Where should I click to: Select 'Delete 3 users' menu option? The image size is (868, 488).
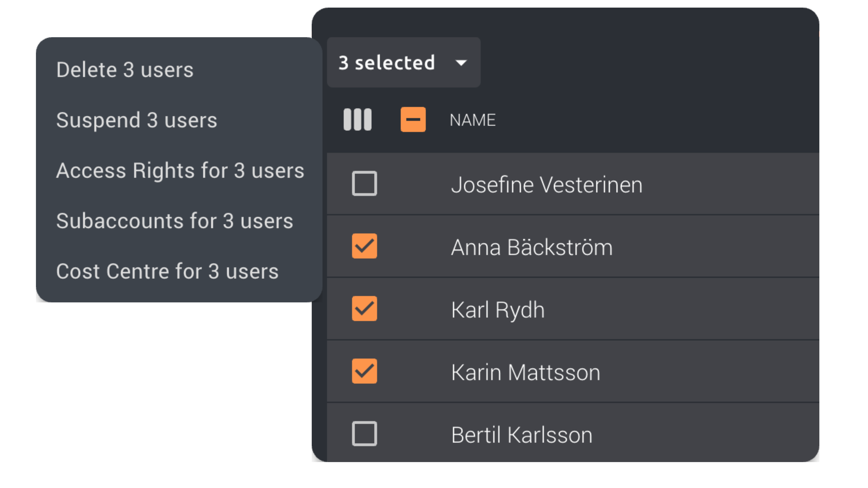[x=125, y=70]
